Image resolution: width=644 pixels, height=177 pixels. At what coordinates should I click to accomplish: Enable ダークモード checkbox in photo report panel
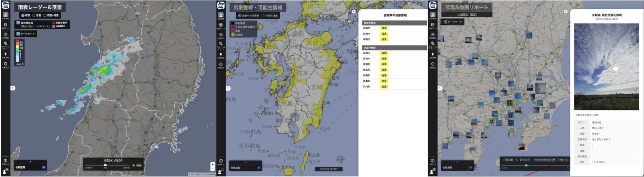(x=445, y=22)
